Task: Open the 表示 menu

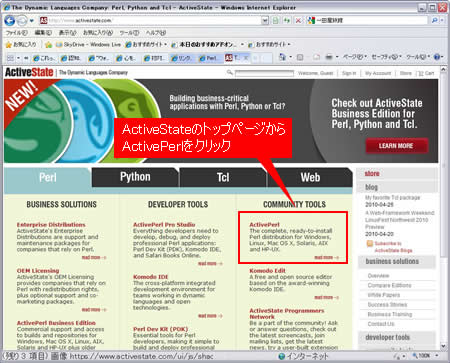Action: pyautogui.click(x=68, y=33)
